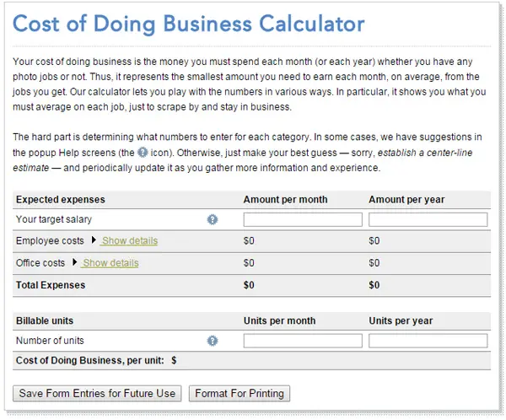Screen dimensions: 506x420
Task: Click the Total Expenses label
Action: (x=51, y=285)
